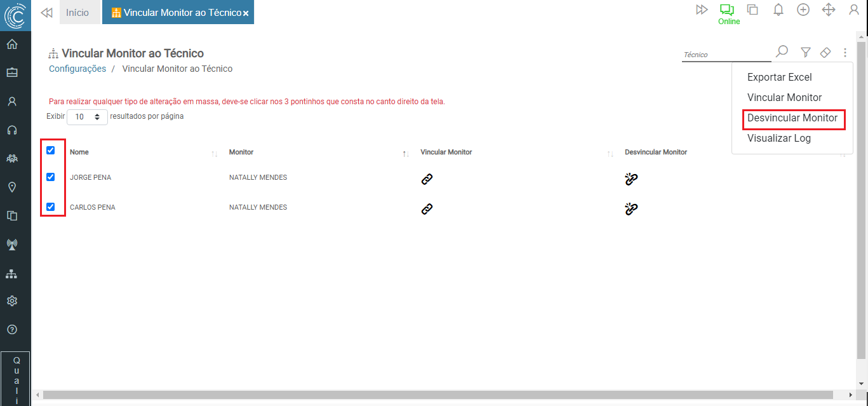Click the eraser clear-filter icon

pyautogui.click(x=825, y=53)
